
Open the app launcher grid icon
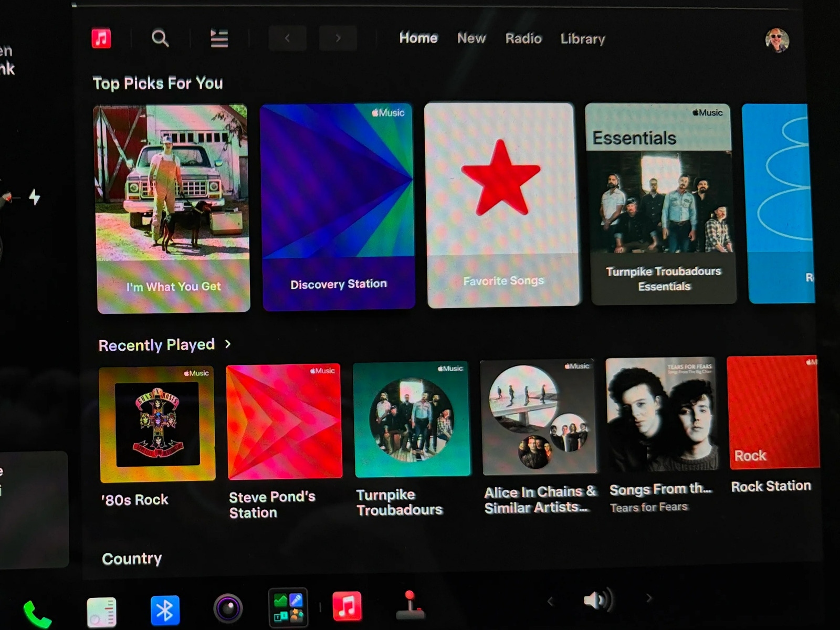(x=288, y=607)
